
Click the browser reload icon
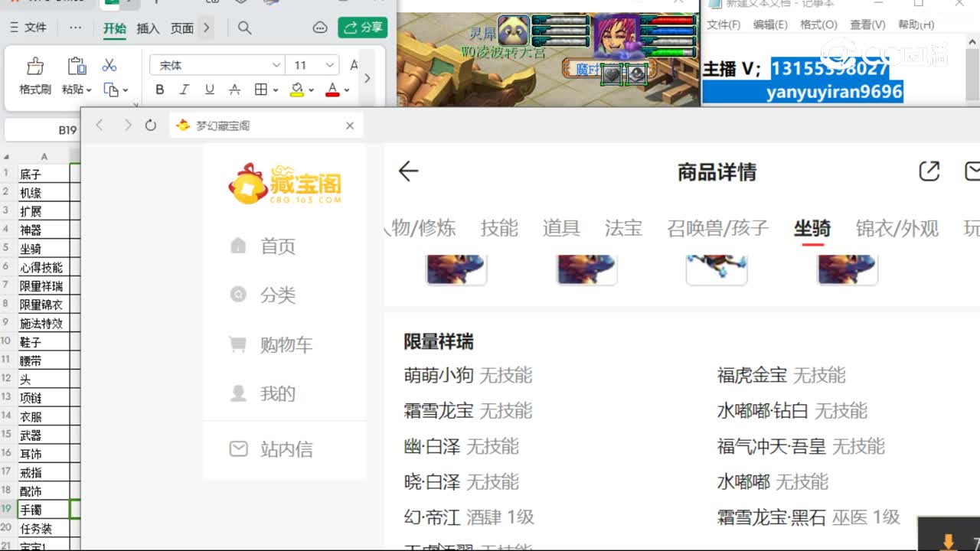tap(151, 125)
